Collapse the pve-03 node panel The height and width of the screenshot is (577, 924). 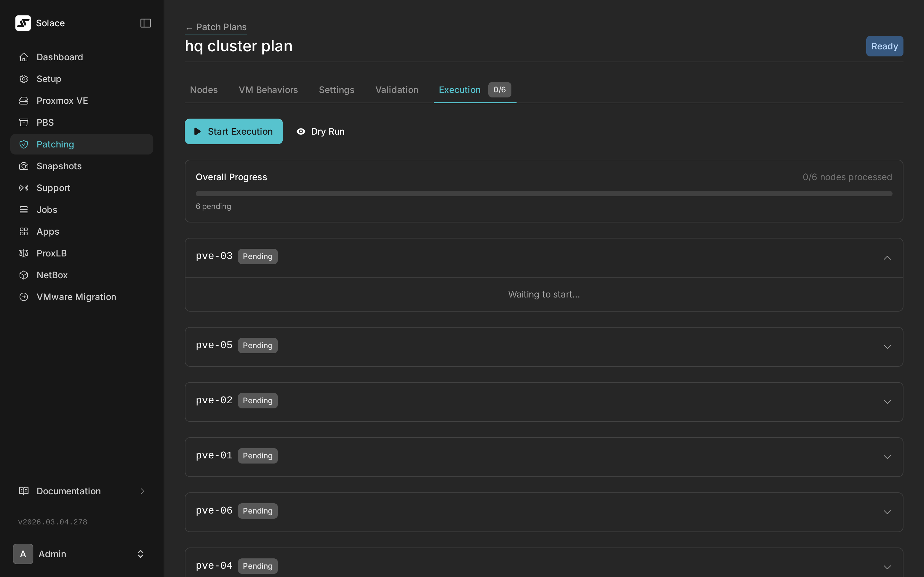(887, 258)
